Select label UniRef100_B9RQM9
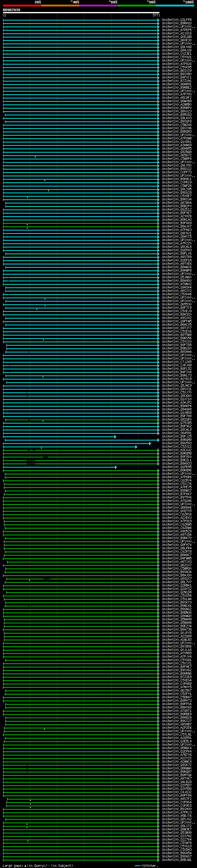This screenshot has width=197, height=868. coord(177,440)
